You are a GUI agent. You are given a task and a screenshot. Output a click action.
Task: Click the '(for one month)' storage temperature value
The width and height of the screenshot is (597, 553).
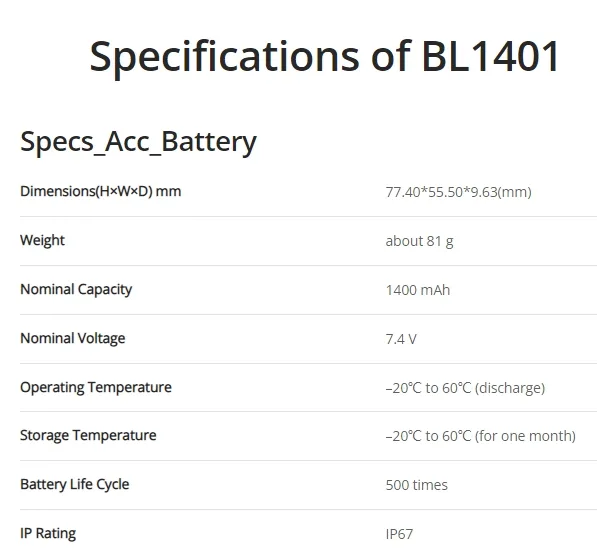click(525, 436)
